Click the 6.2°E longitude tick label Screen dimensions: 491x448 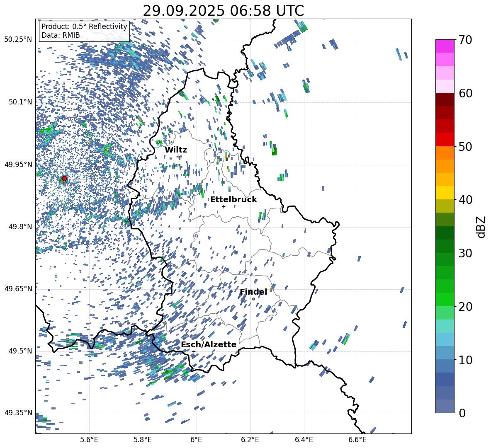point(250,439)
